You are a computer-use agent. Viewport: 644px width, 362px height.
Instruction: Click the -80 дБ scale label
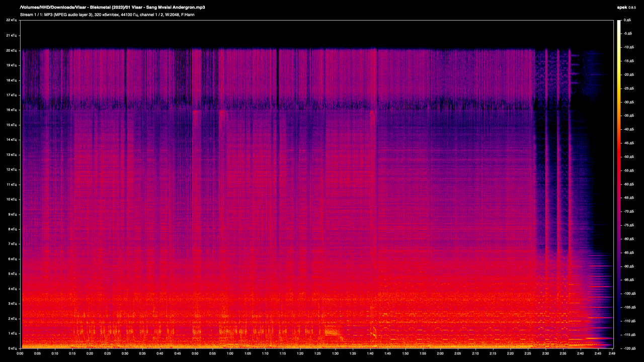tap(629, 239)
